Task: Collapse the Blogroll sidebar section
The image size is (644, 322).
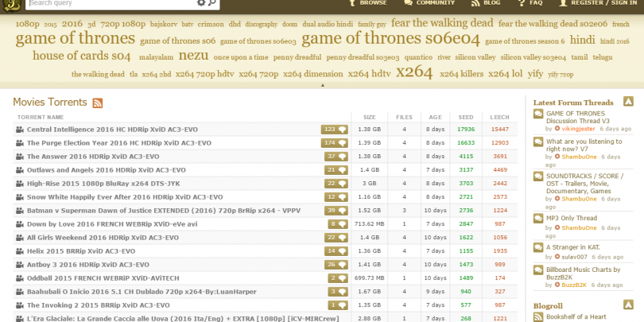Action: point(628,304)
